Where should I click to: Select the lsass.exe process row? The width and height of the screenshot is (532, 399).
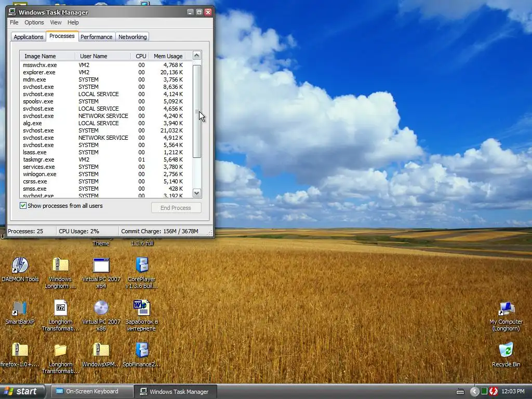(x=106, y=152)
